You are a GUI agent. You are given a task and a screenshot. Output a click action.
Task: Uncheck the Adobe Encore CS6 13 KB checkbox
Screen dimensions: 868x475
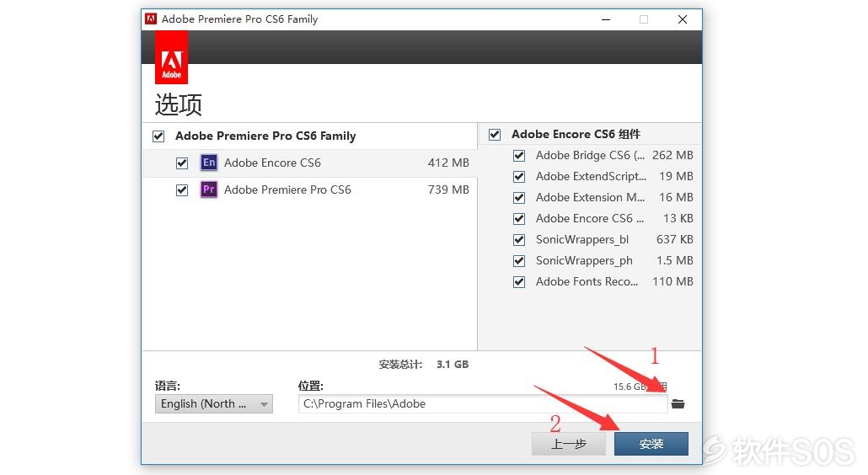519,218
